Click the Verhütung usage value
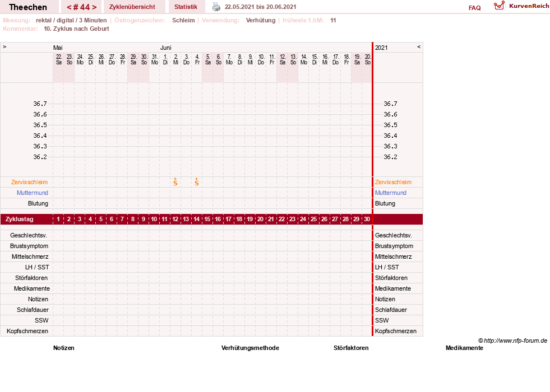The width and height of the screenshot is (550, 392). (x=261, y=20)
